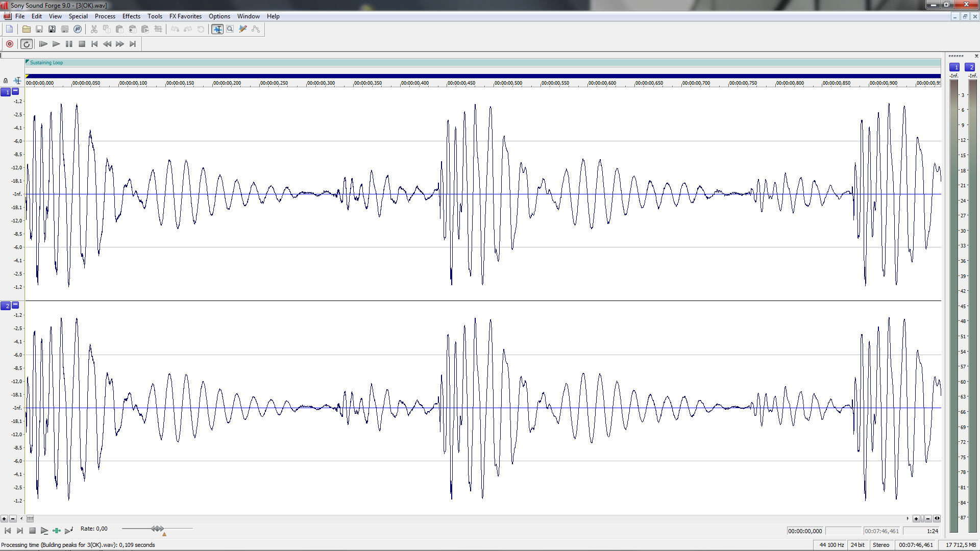Image resolution: width=980 pixels, height=551 pixels.
Task: Click the Record button in transport toolbar
Action: coord(10,44)
